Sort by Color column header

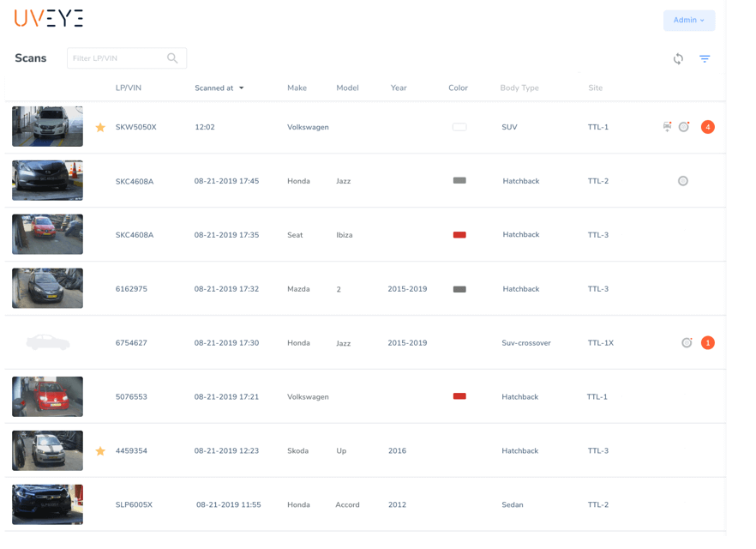458,87
